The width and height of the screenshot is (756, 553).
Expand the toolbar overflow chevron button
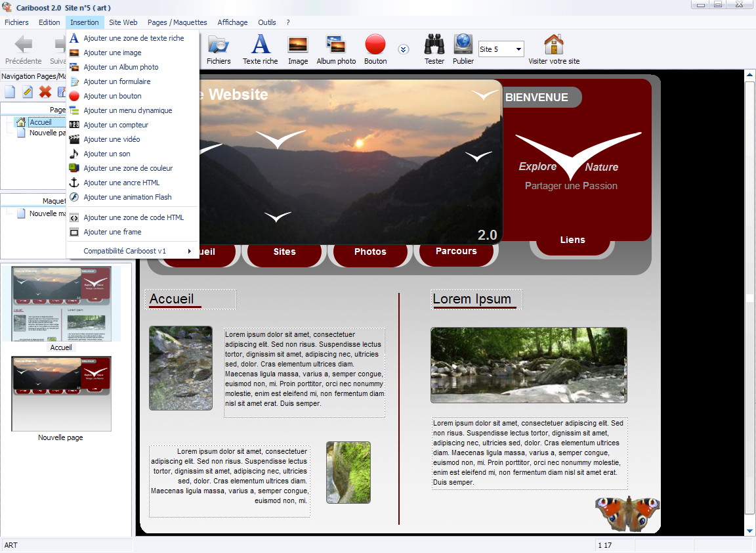[x=404, y=49]
